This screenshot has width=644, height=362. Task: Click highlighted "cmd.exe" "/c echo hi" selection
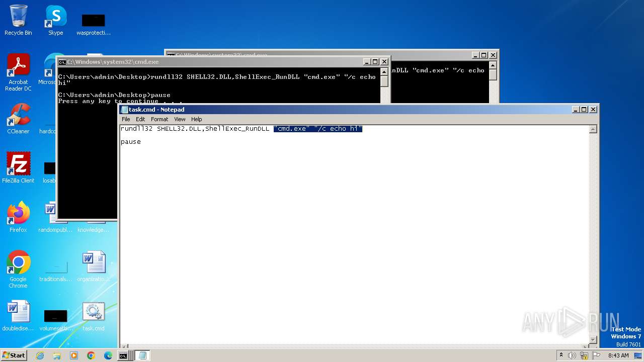[318, 129]
